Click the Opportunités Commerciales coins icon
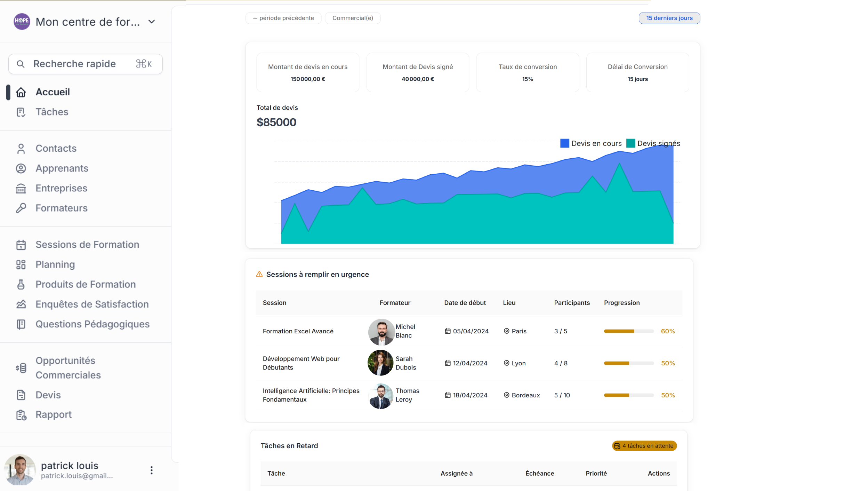The height and width of the screenshot is (491, 868). point(21,368)
